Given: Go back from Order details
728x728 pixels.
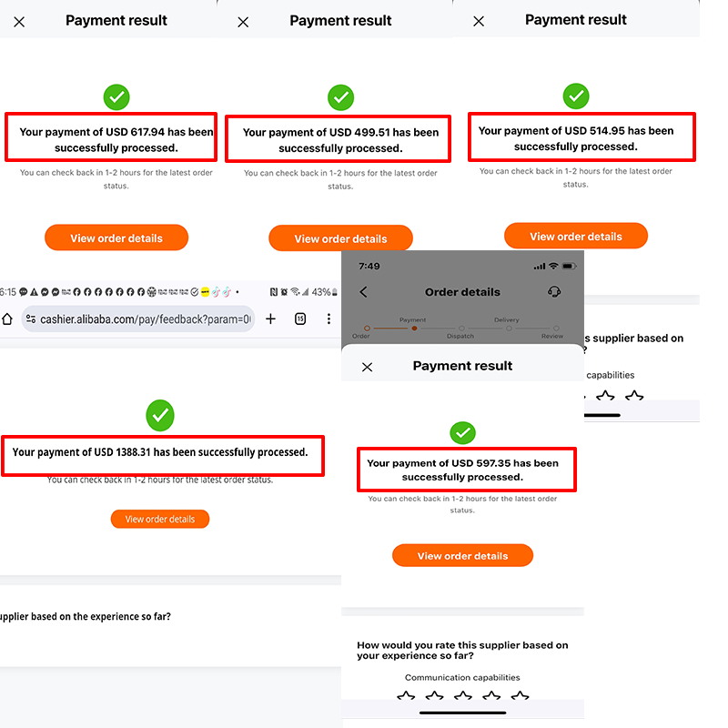Looking at the screenshot, I should [363, 292].
